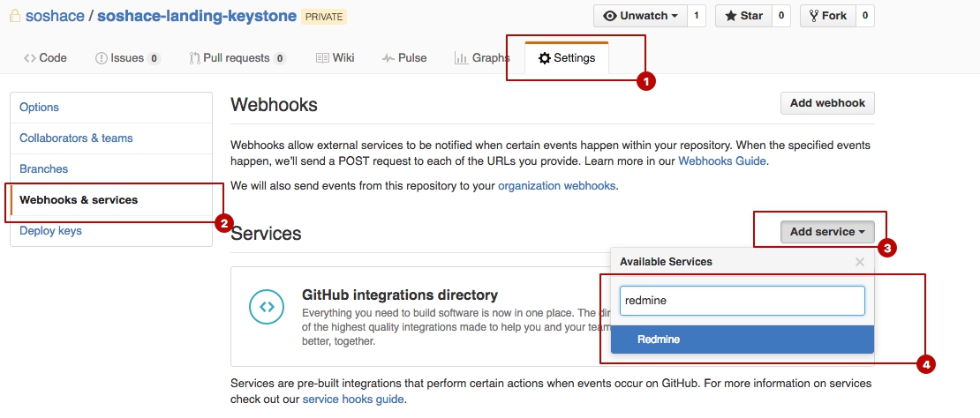Click the Pull requests counter badge 0

(279, 59)
